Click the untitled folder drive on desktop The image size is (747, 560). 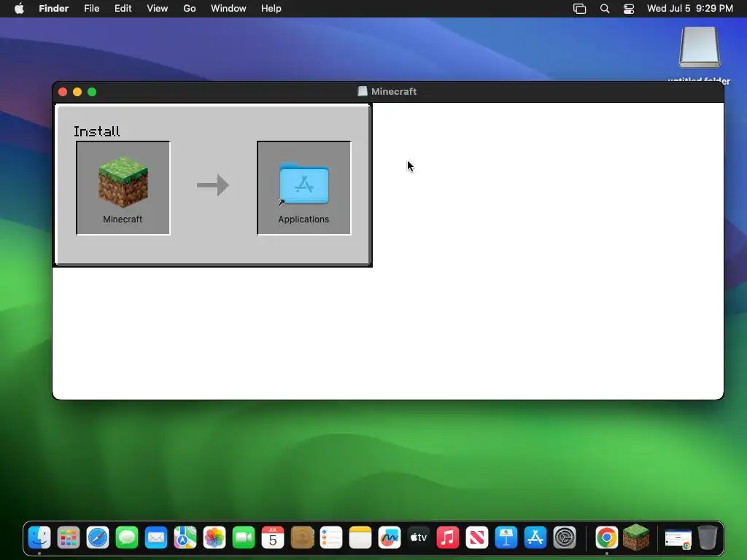pos(699,47)
